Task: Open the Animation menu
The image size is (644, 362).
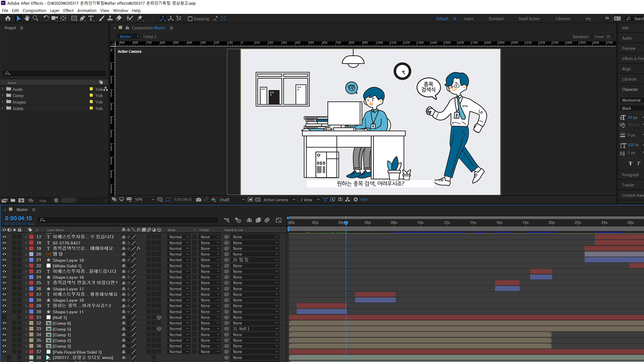Action: 87,10
